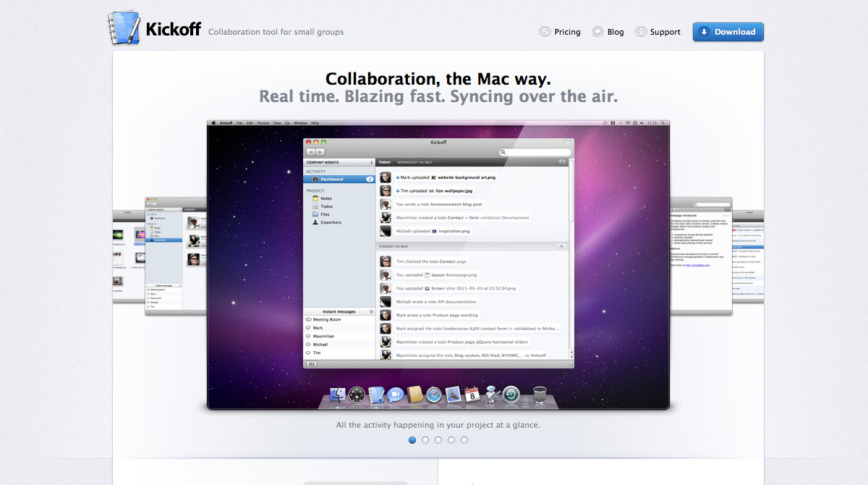Click the back arrow in Kickoff toolbar
Screen dimensions: 868x485
[x=311, y=152]
